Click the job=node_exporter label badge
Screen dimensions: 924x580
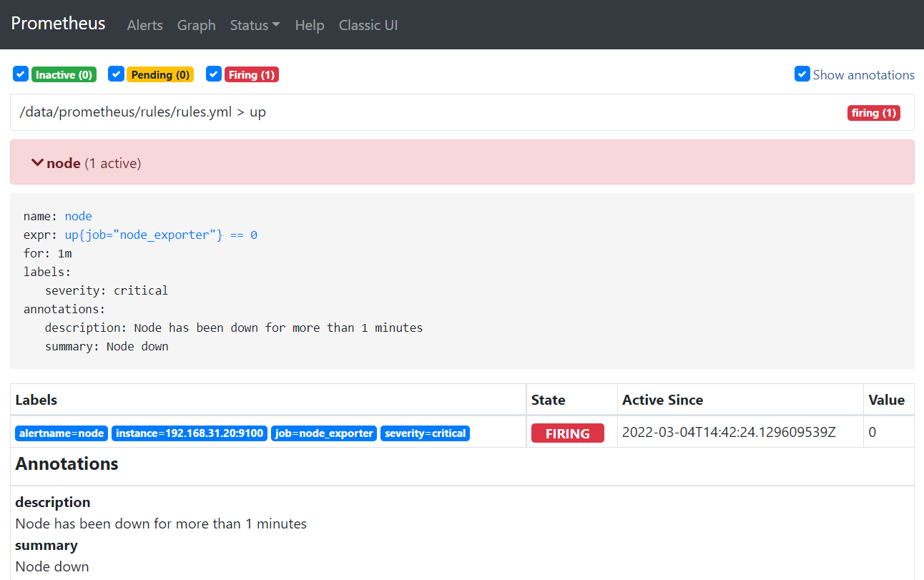point(324,433)
